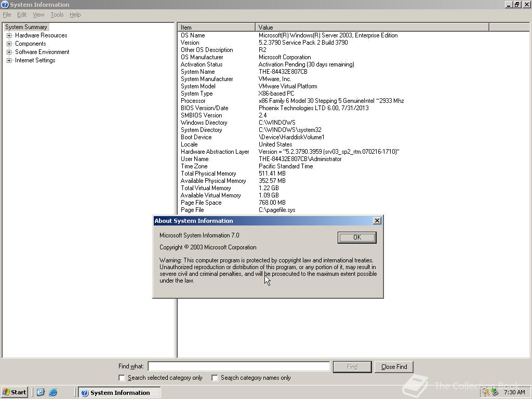Click the Value column header

(372, 27)
